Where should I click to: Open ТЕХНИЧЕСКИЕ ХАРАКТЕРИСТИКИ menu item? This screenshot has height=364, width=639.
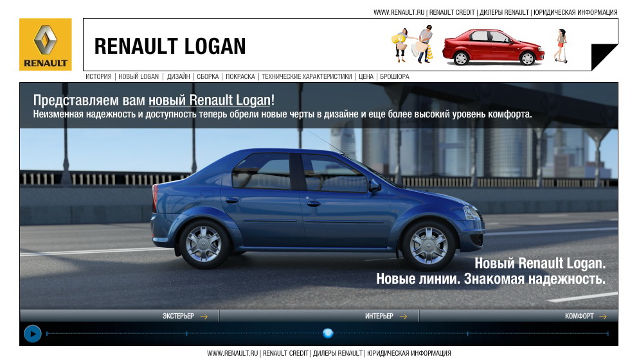307,76
